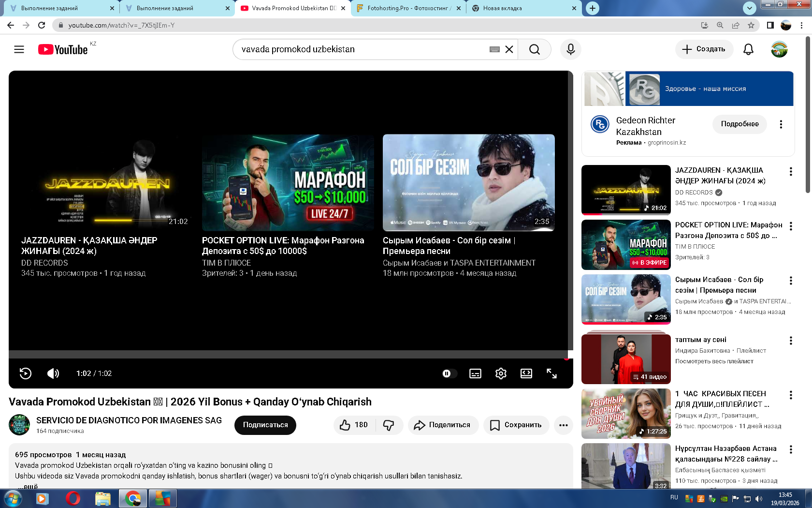The height and width of the screenshot is (508, 812).
Task: Open options menu for the Gedeon Richter ad
Action: point(781,124)
